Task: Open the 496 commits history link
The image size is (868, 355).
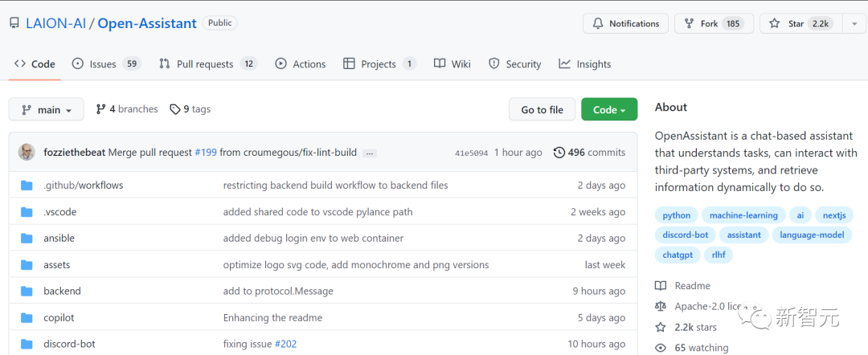Action: [x=589, y=153]
